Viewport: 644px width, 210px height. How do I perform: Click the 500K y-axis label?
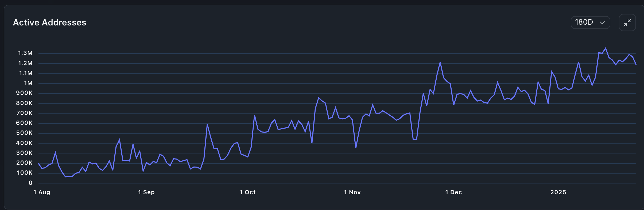(x=24, y=133)
